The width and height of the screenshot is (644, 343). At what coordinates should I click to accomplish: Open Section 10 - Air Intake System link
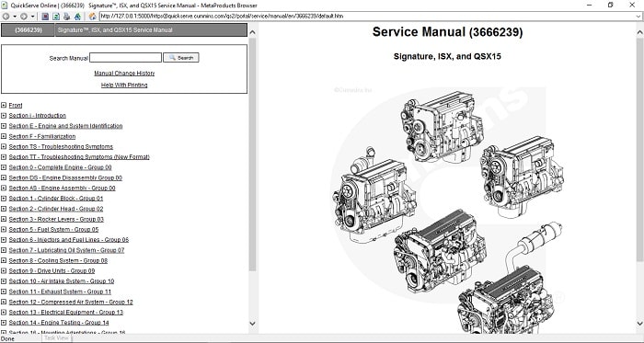pyautogui.click(x=62, y=281)
